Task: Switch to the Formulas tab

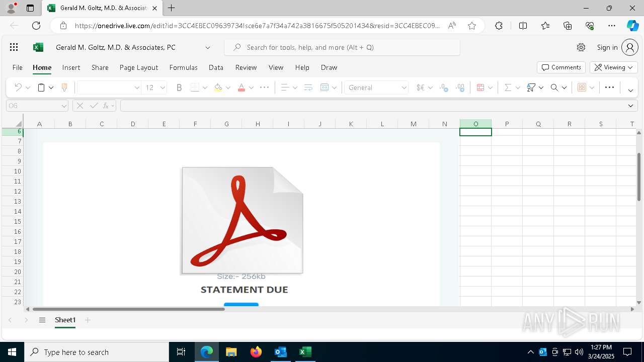Action: [183, 67]
